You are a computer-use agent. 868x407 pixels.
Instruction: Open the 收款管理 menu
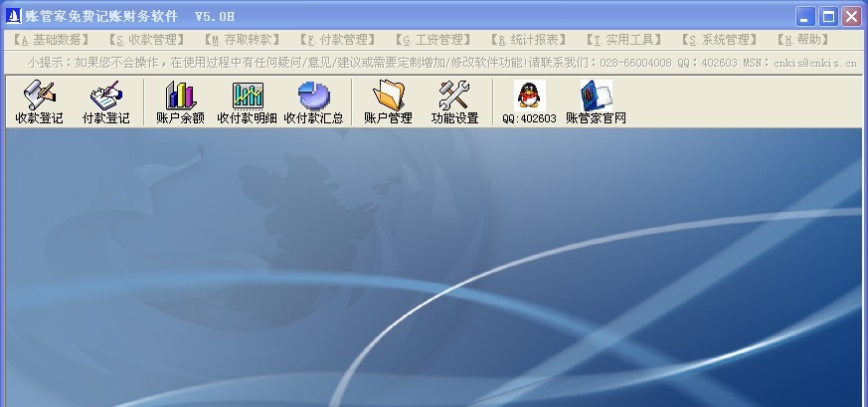pyautogui.click(x=146, y=40)
